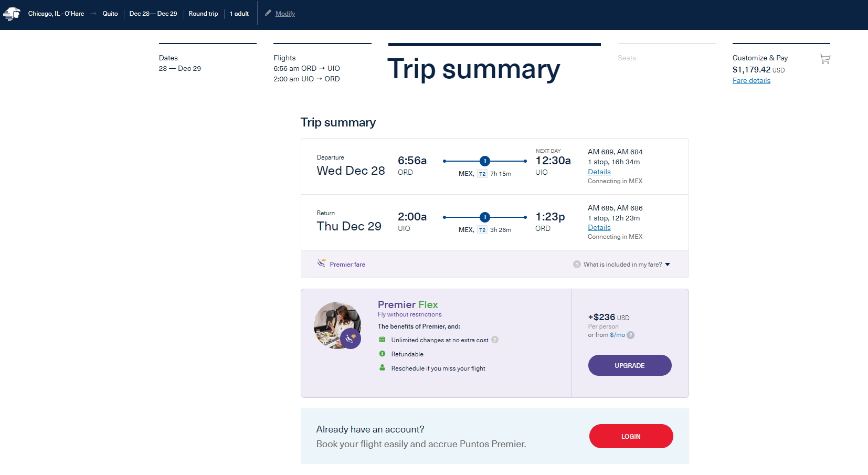
Task: Click the Premier fare seat icon
Action: tap(321, 263)
